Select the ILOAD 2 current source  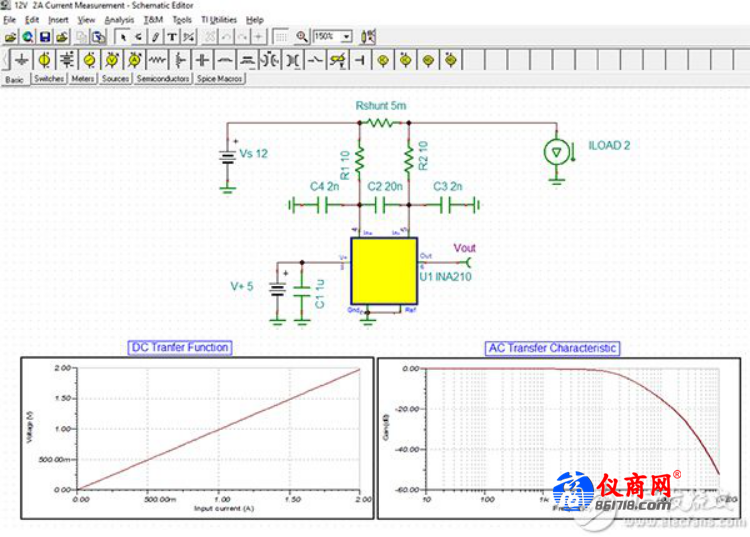click(x=557, y=153)
